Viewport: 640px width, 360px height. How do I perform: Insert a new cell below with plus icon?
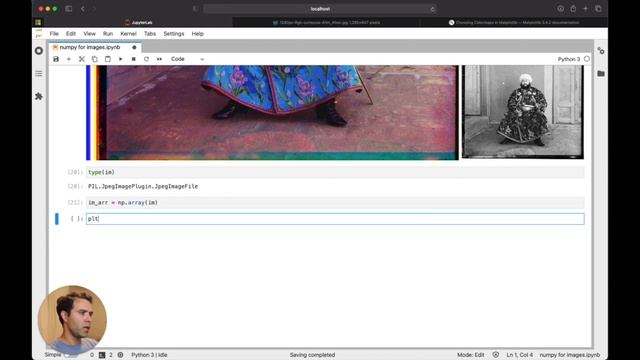point(69,59)
